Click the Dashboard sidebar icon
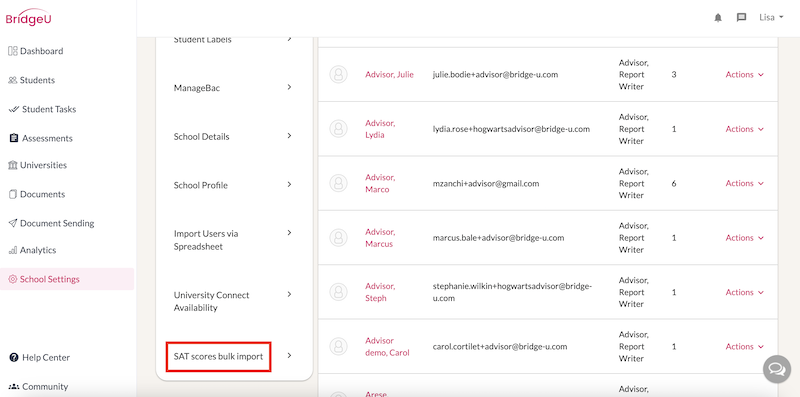800x397 pixels. coord(13,51)
